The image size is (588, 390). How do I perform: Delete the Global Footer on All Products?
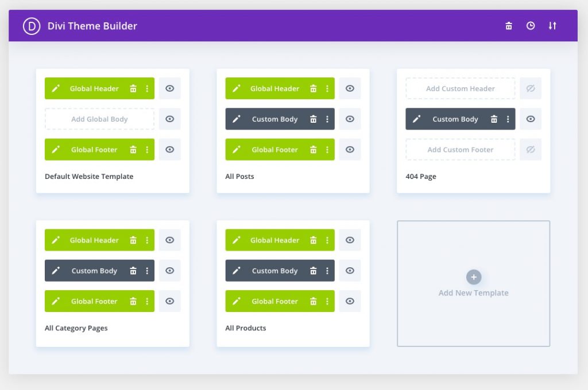click(313, 301)
